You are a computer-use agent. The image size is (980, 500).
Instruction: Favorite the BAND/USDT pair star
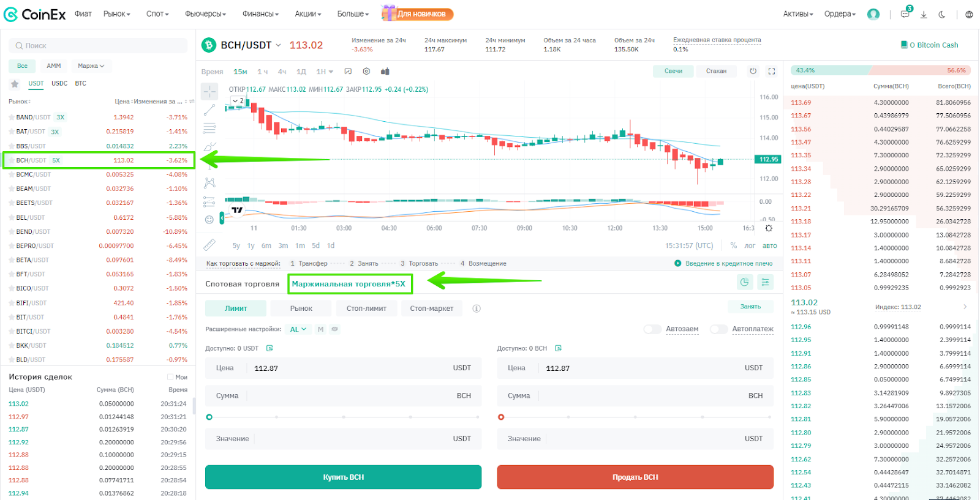click(x=11, y=118)
